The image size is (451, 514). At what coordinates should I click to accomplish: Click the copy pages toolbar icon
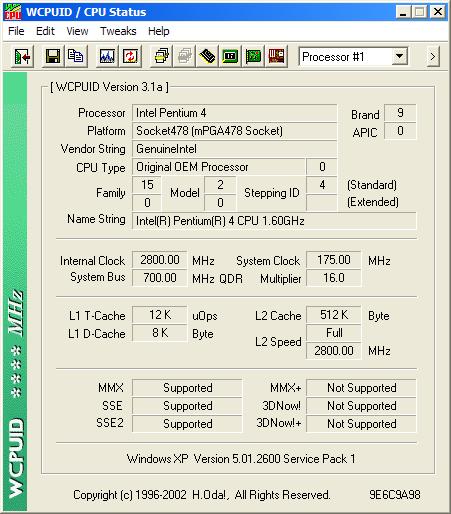76,56
